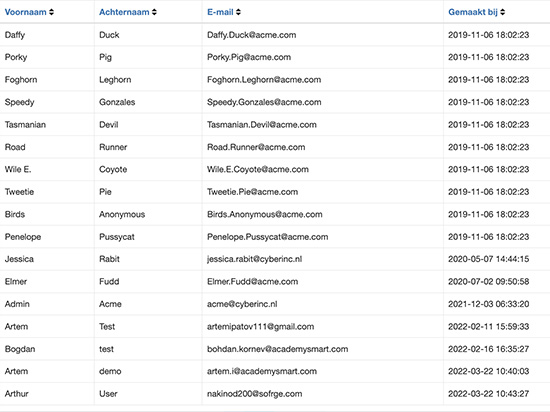Viewport: 550px width, 412px height.
Task: Sort by the E-mail column header
Action: [220, 12]
